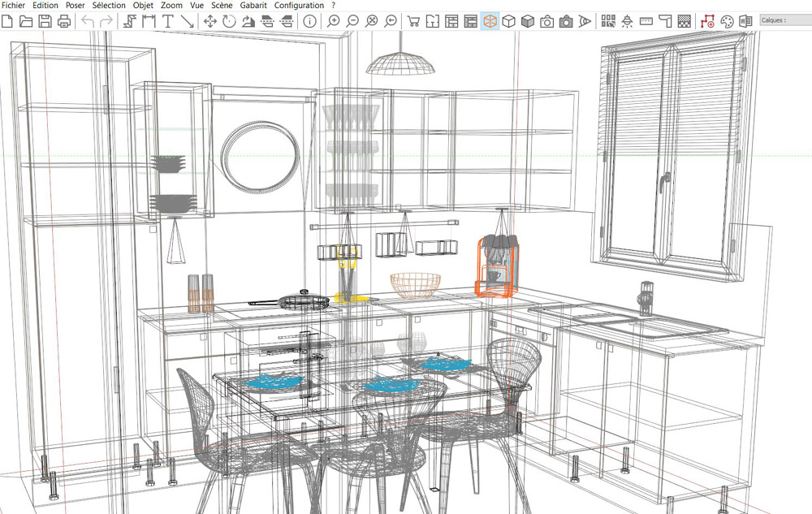Show information via the (i) icon
This screenshot has width=812, height=514.
309,21
